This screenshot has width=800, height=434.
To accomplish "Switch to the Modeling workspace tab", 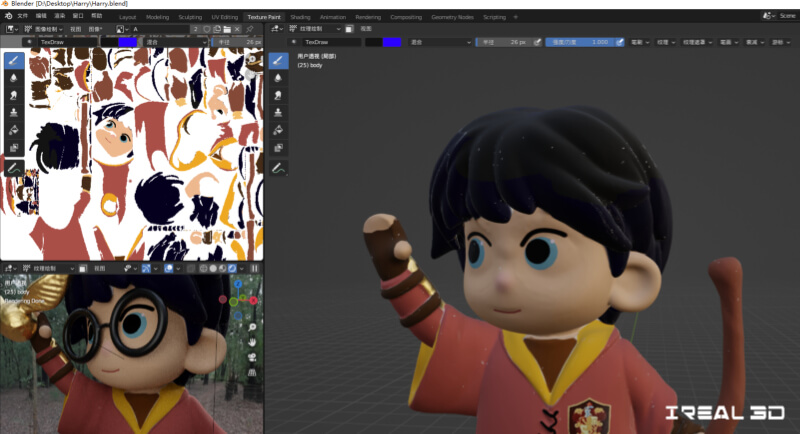I will (157, 17).
